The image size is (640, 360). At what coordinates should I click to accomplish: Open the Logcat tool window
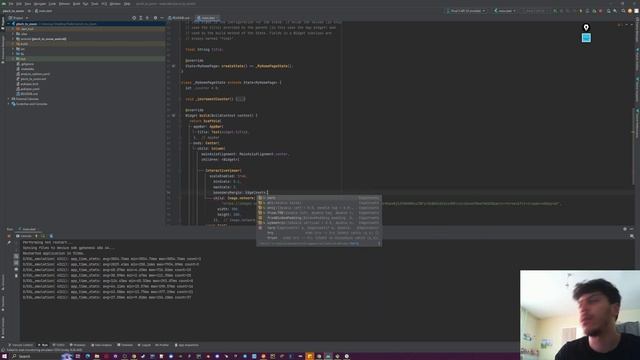coord(144,345)
